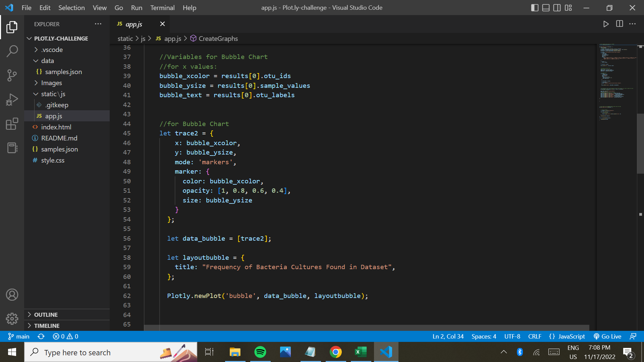Open the Terminal menu
This screenshot has height=362, width=644.
click(x=162, y=7)
